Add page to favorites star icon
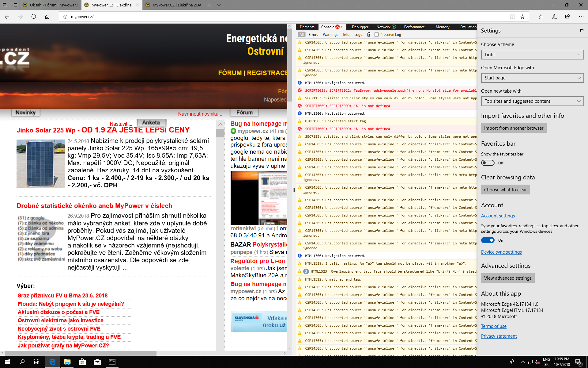 click(522, 17)
